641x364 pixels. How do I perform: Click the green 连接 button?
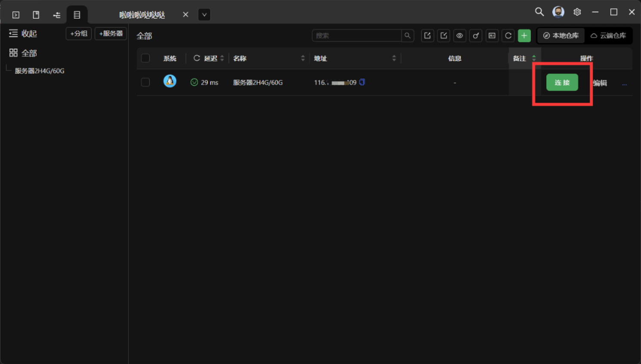562,82
